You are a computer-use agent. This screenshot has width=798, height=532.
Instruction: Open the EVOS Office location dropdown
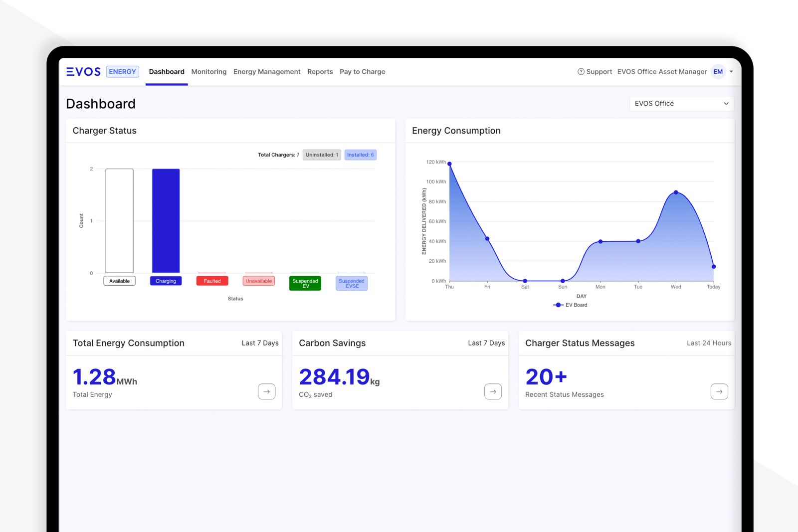pos(681,103)
